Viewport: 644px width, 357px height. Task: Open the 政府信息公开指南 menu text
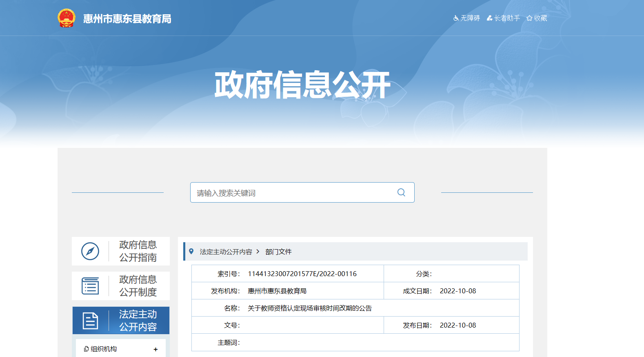[138, 251]
